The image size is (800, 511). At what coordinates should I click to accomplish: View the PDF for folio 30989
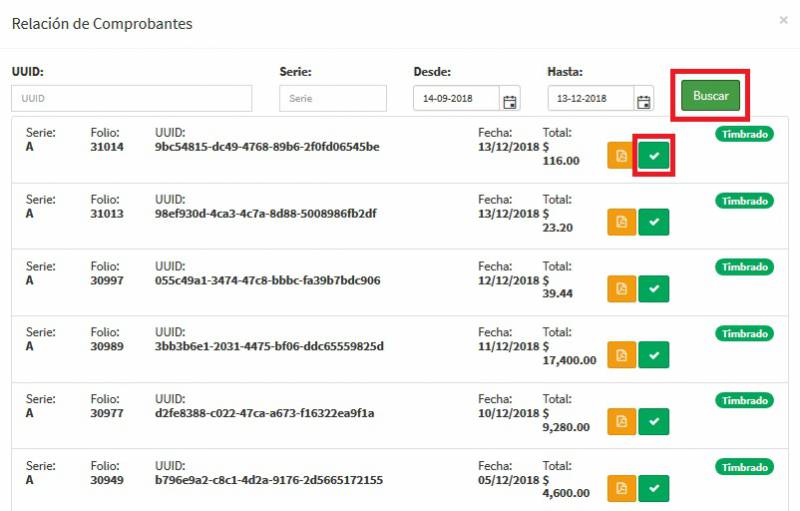point(621,355)
